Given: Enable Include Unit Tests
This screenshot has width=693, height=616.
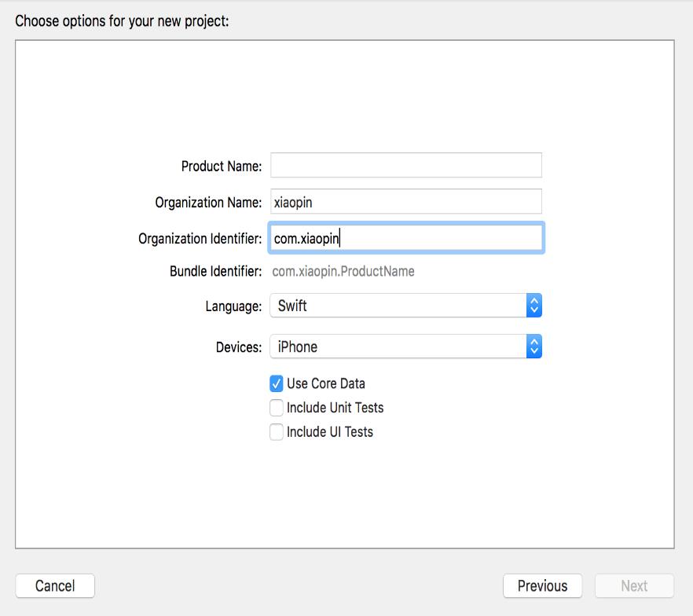Looking at the screenshot, I should [277, 408].
